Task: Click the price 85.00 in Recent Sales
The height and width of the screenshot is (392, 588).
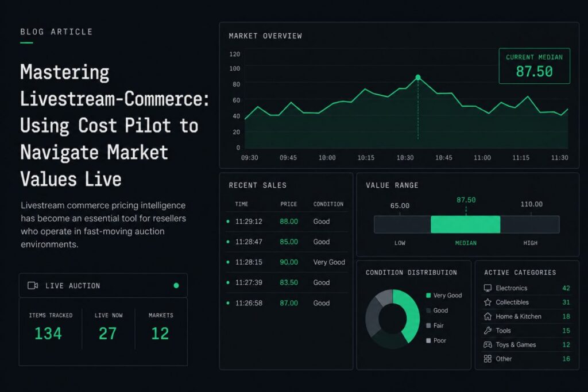Action: click(289, 242)
